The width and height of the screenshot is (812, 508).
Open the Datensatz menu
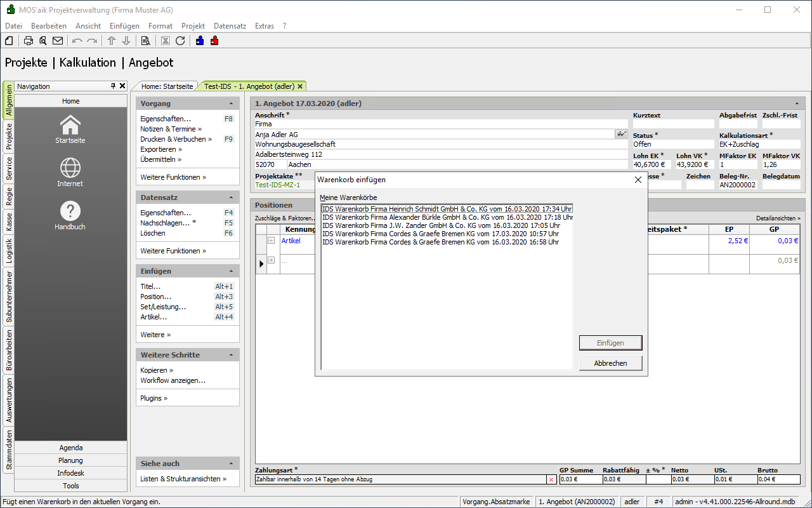pyautogui.click(x=230, y=26)
